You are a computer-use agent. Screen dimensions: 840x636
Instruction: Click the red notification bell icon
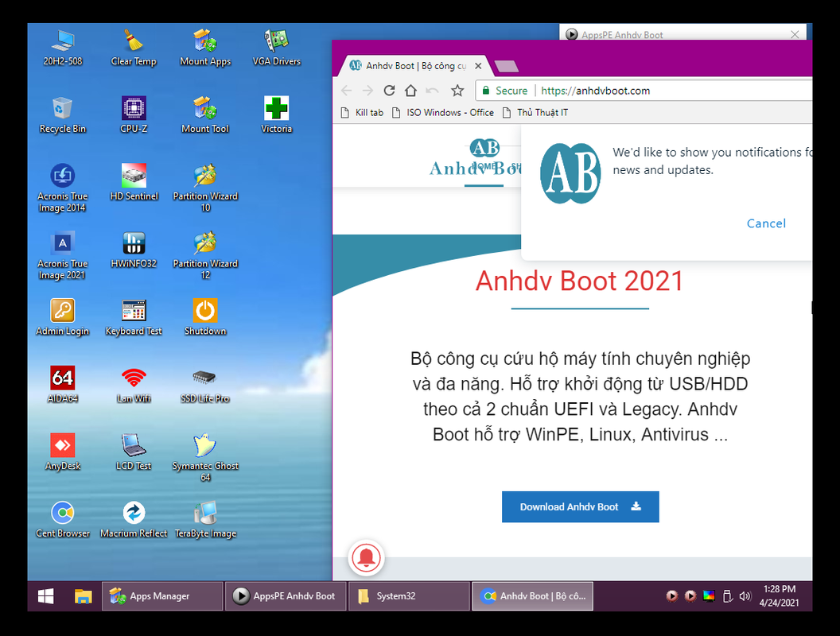pyautogui.click(x=366, y=558)
